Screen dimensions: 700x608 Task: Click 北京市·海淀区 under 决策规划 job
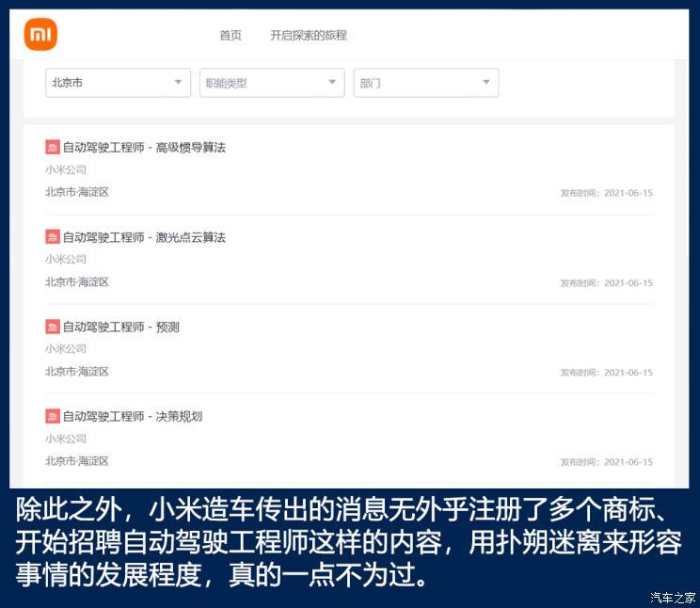pyautogui.click(x=77, y=461)
